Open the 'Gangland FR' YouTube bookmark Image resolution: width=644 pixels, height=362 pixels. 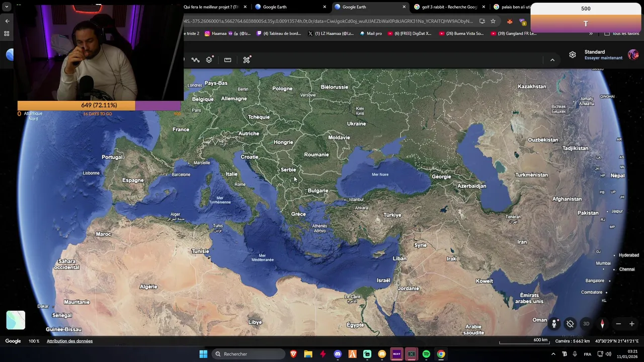(x=513, y=34)
